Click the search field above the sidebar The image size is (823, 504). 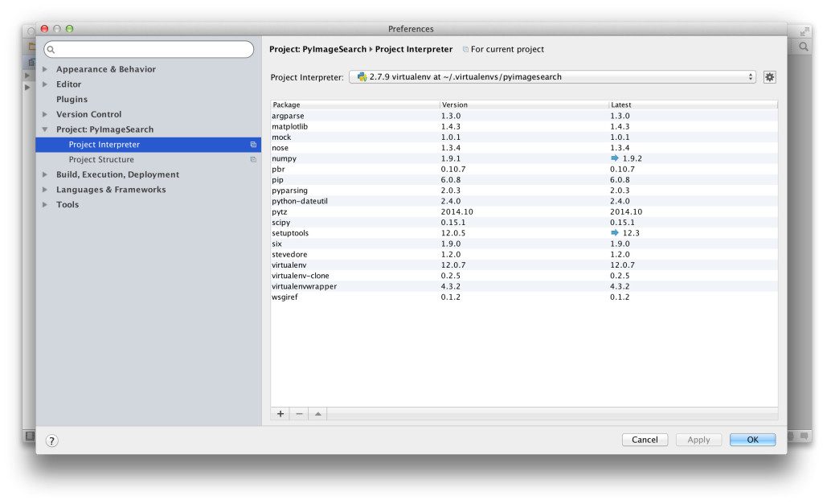click(x=149, y=49)
